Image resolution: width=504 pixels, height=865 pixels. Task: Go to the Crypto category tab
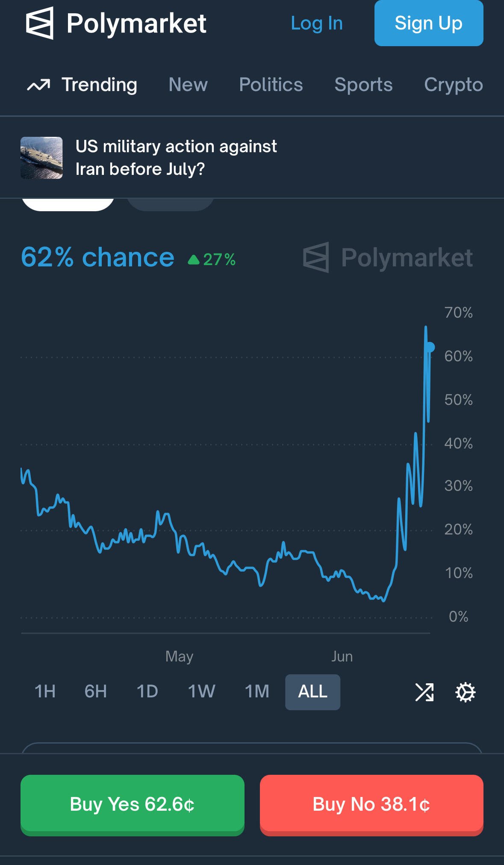[454, 85]
